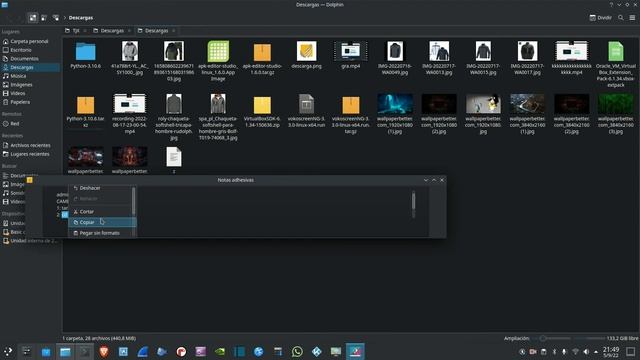Open the WiFi network tray icon
Viewport: 640px width, 360px height.
tap(575, 351)
